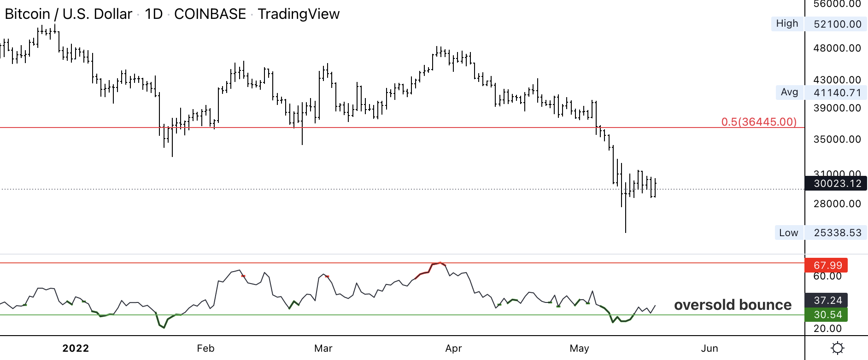Click the 43000.00 price axis label

837,80
